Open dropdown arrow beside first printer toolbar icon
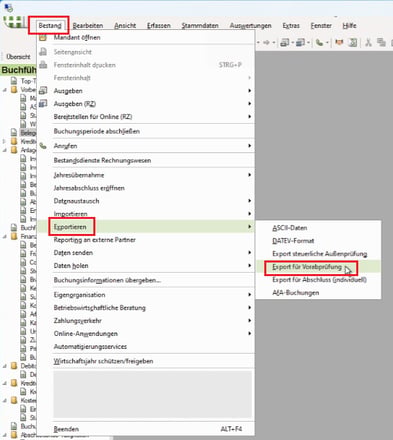 pyautogui.click(x=292, y=43)
